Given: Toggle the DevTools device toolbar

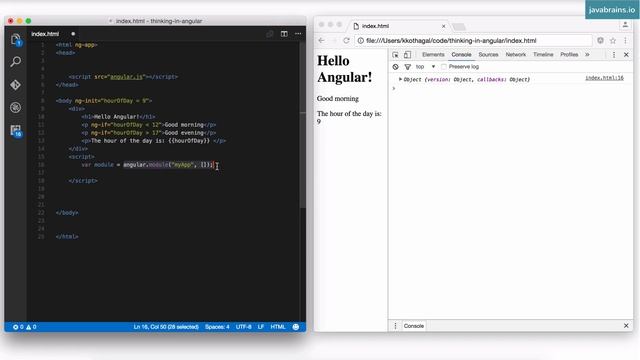Looking at the screenshot, I should (407, 55).
